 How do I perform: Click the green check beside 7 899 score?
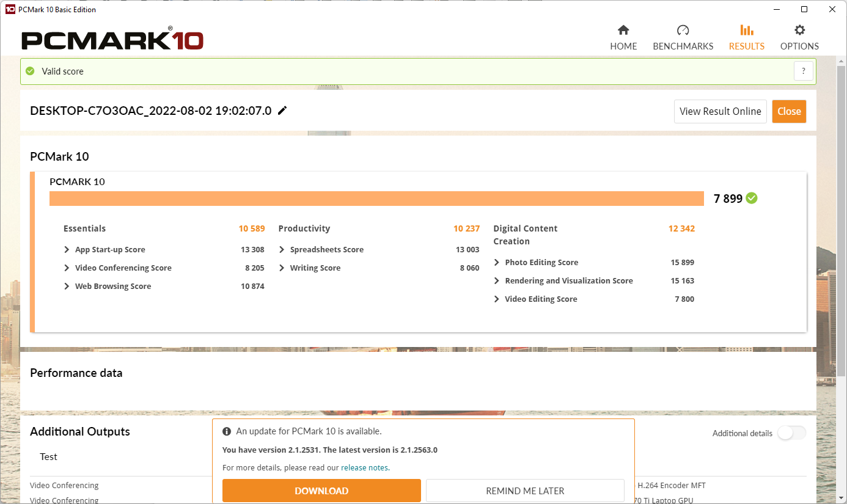pyautogui.click(x=752, y=198)
